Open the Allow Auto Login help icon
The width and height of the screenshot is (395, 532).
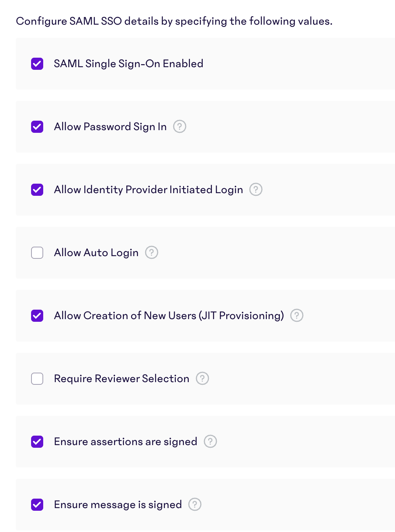click(152, 252)
